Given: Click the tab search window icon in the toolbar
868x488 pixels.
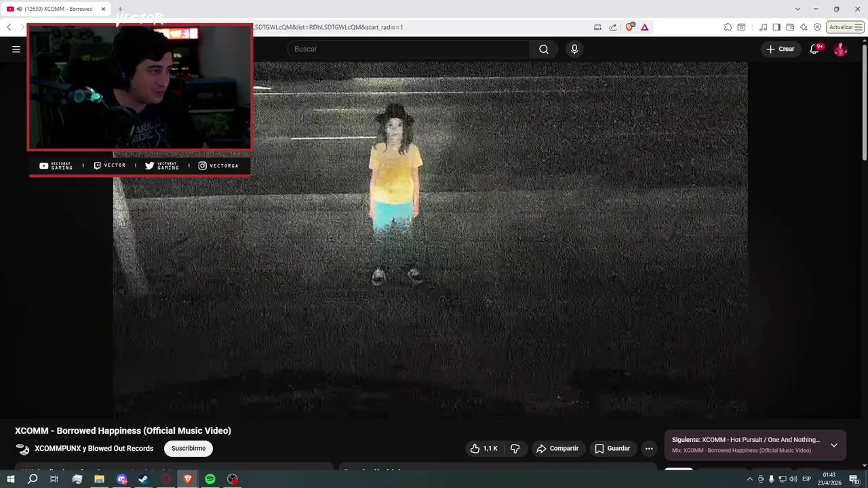Looking at the screenshot, I should [741, 27].
